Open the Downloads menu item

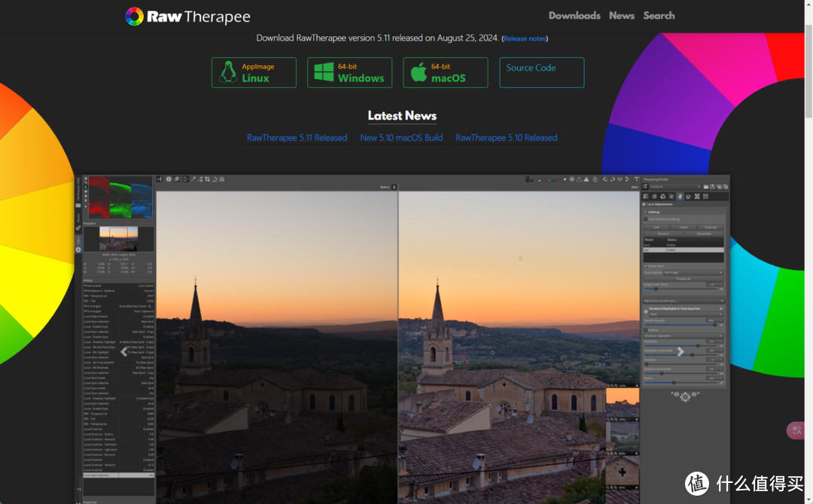pyautogui.click(x=574, y=16)
